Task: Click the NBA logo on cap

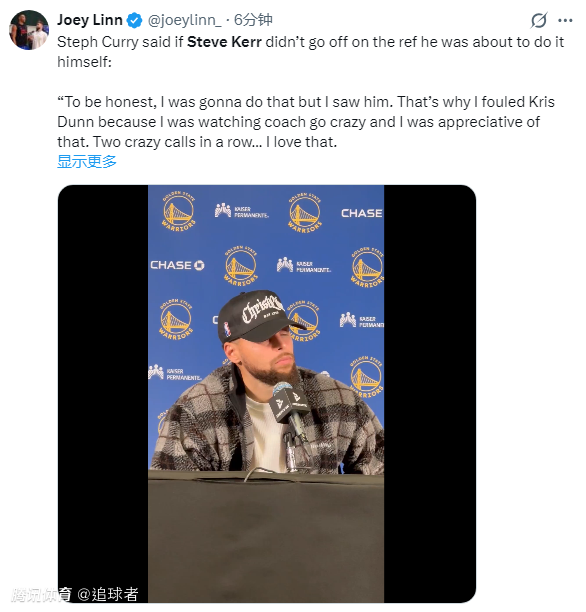Action: [x=227, y=329]
